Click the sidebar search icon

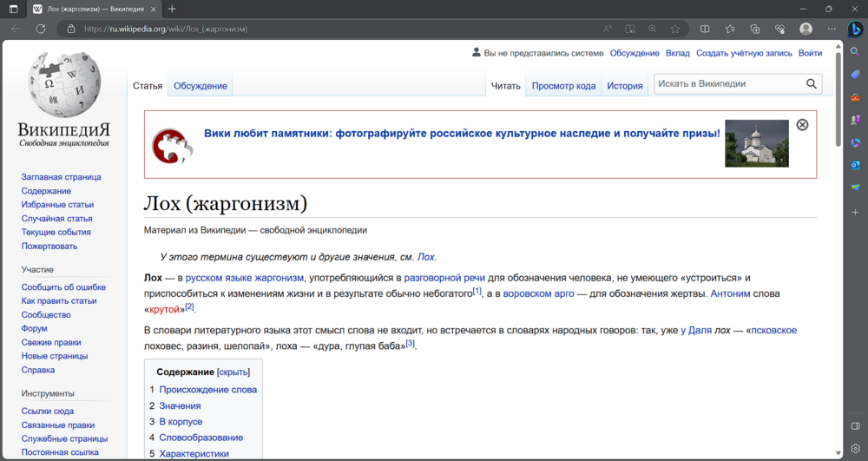855,52
